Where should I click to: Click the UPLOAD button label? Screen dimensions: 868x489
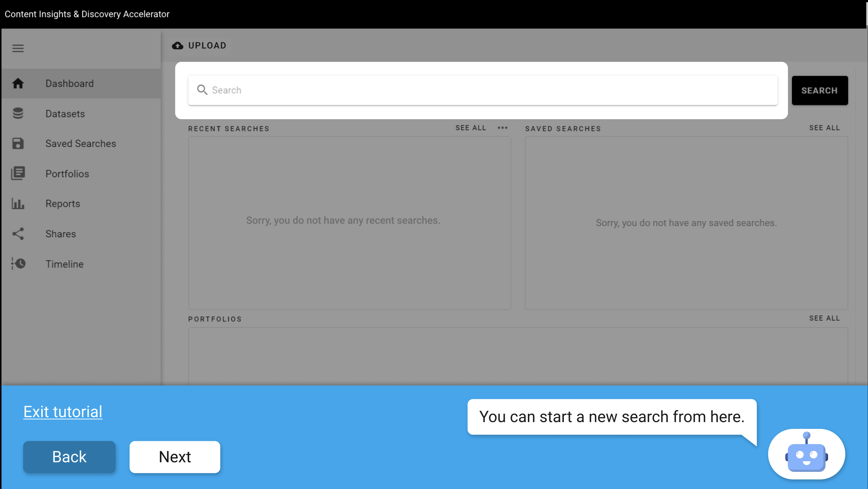tap(207, 46)
